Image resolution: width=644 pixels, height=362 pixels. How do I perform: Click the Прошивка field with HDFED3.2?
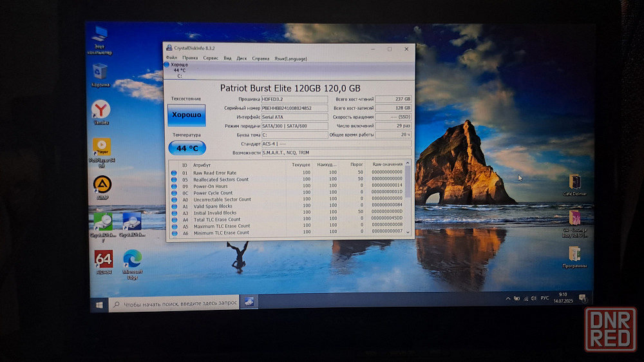pyautogui.click(x=294, y=99)
